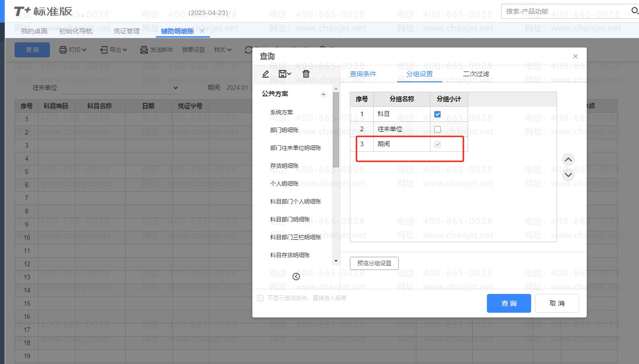Select 科目部门个人明细账 scheme
This screenshot has width=639, height=364.
(x=296, y=202)
